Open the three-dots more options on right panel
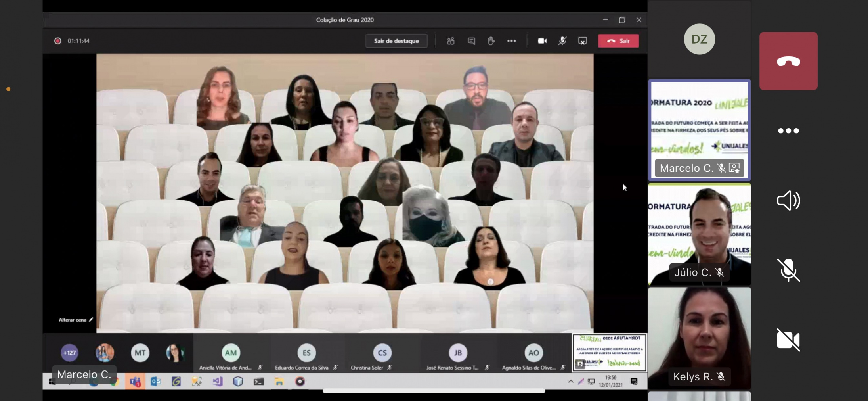Screen dimensions: 868x401 788,131
